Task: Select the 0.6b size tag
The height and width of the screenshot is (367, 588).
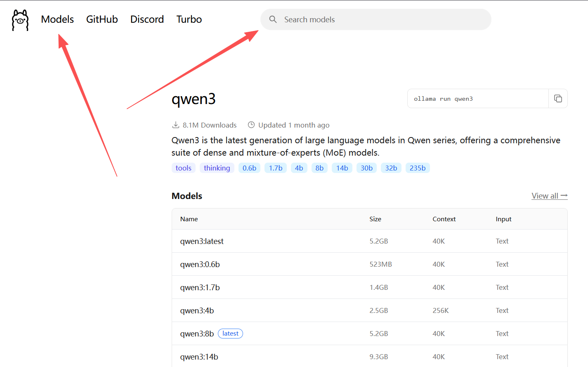Action: [249, 168]
